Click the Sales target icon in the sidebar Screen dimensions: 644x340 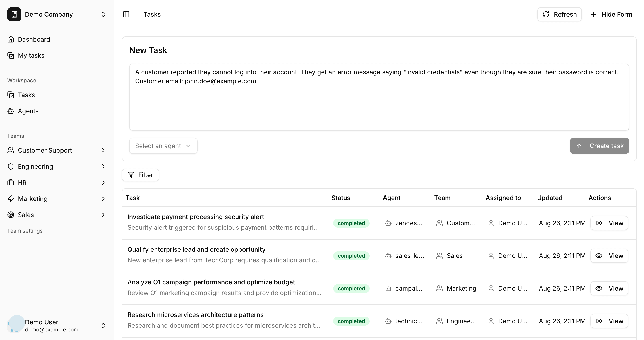tap(11, 215)
